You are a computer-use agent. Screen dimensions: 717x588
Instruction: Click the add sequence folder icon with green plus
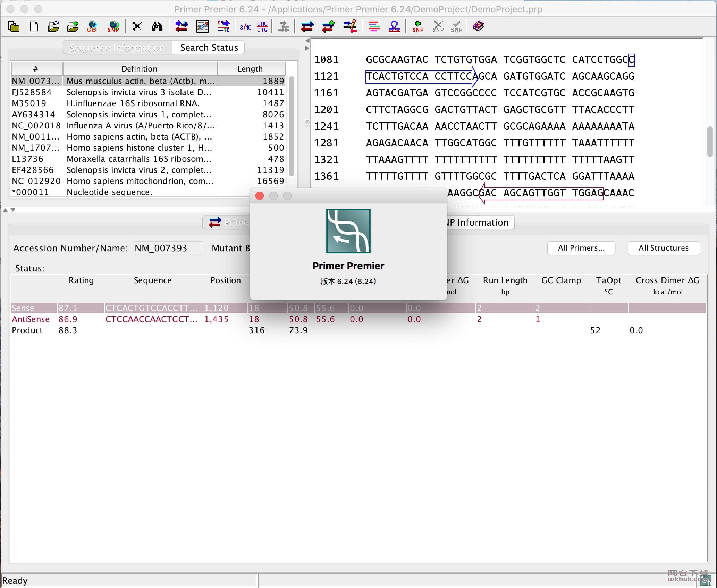(73, 27)
